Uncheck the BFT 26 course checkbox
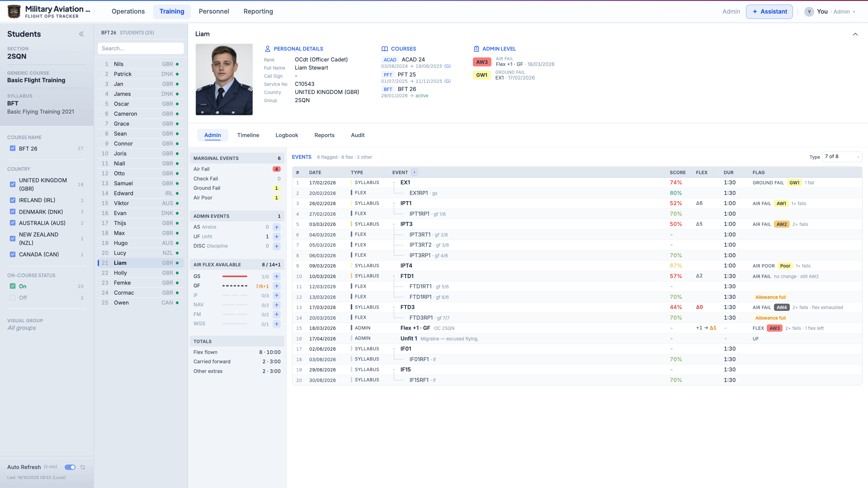The image size is (868, 488). (x=12, y=148)
